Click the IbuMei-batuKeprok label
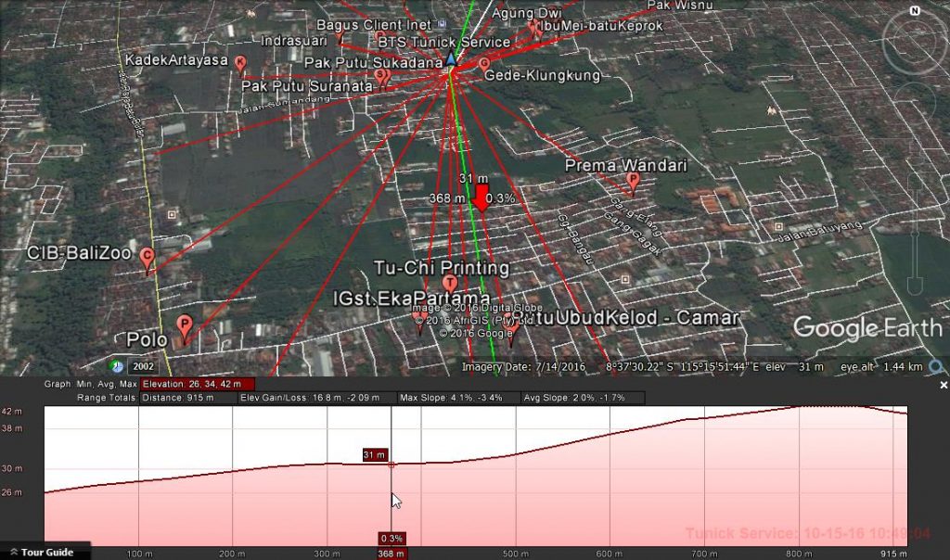Screen dimensions: 950x560 coord(601,26)
